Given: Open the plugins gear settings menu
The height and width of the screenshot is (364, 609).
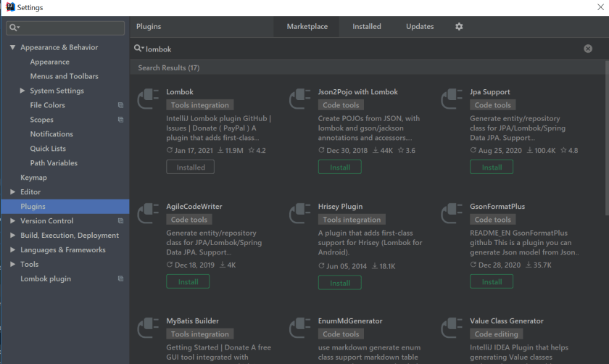Looking at the screenshot, I should (x=459, y=26).
